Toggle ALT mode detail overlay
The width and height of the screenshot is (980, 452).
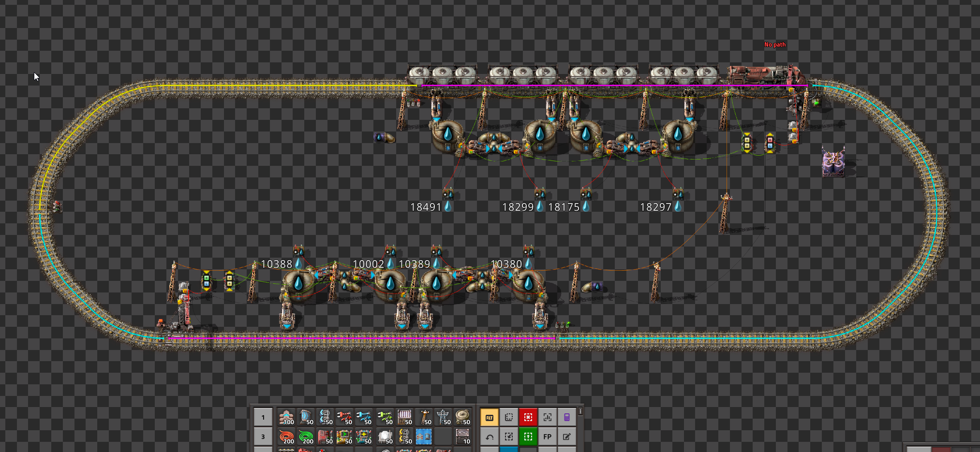[x=490, y=417]
